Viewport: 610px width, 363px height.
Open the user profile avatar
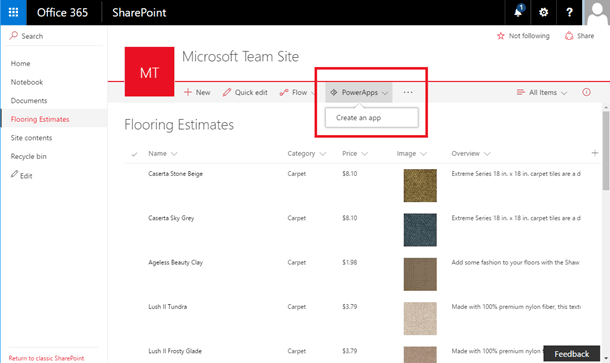click(x=597, y=12)
